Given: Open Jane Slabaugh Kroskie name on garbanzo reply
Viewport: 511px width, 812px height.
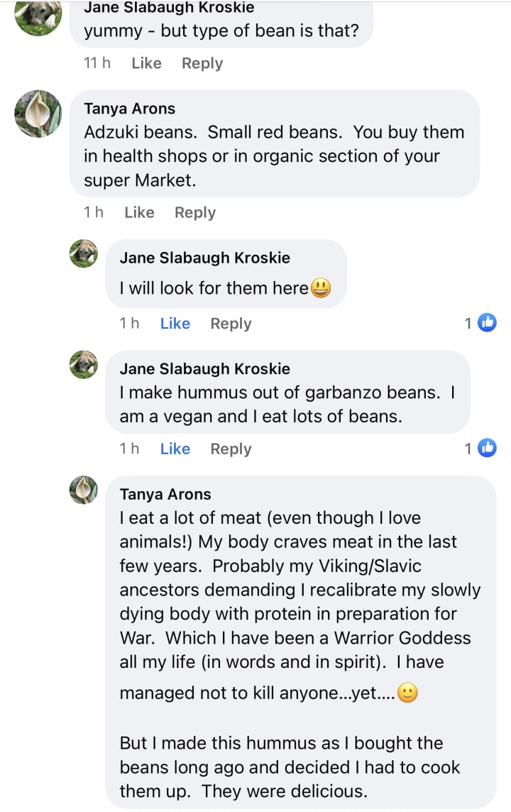Looking at the screenshot, I should tap(204, 369).
